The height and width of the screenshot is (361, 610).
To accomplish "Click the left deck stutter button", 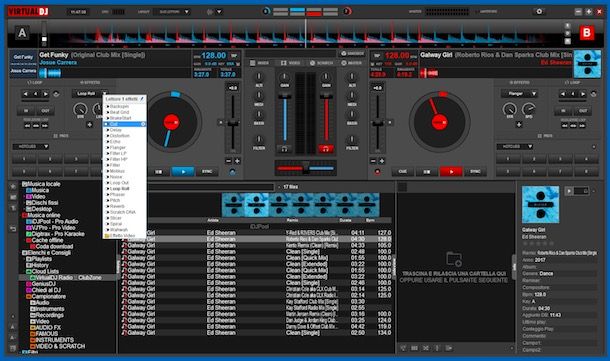I will (159, 172).
